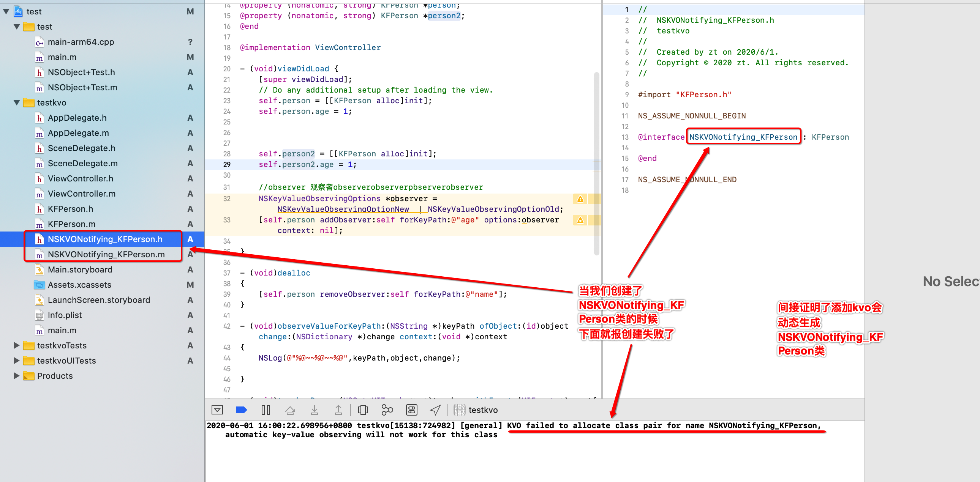Screen dimensions: 980x482
Task: Click the step out button
Action: tap(338, 410)
